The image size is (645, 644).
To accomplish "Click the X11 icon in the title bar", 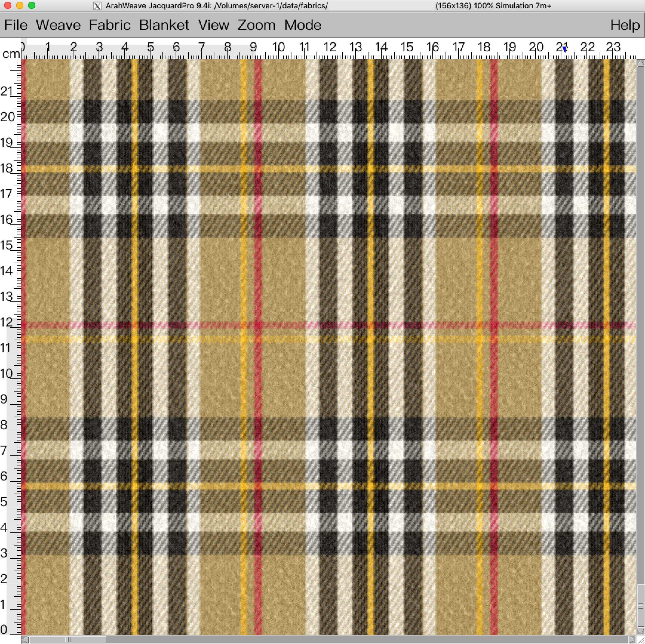I will point(97,6).
